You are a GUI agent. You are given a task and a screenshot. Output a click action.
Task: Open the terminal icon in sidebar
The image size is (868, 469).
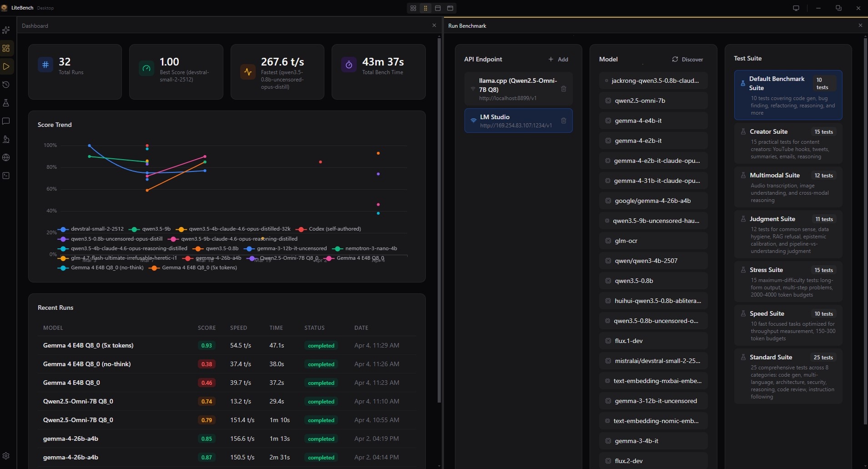click(x=6, y=176)
